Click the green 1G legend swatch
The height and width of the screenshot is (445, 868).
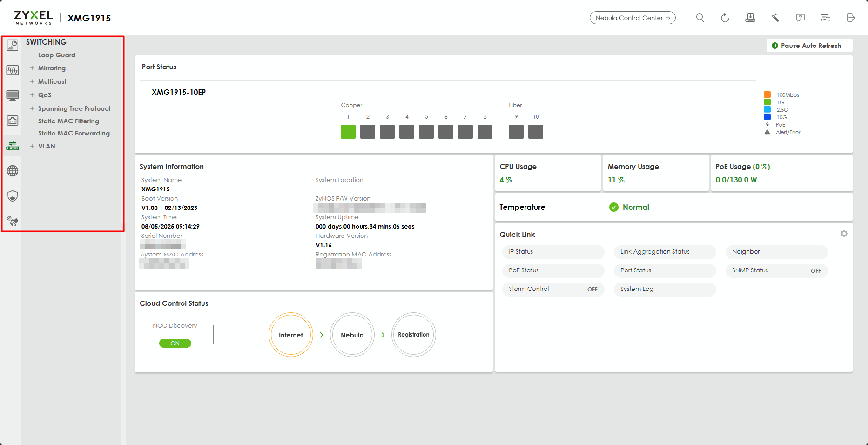(767, 102)
